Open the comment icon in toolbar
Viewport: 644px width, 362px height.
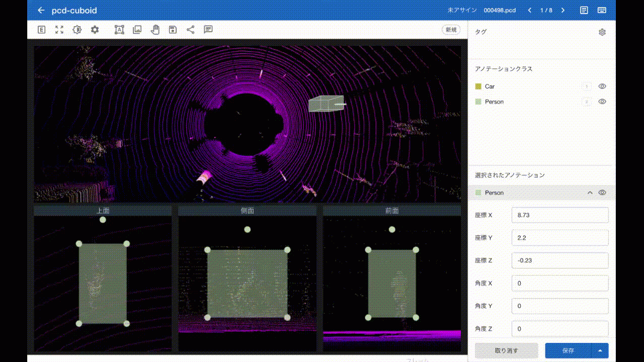[x=208, y=30]
